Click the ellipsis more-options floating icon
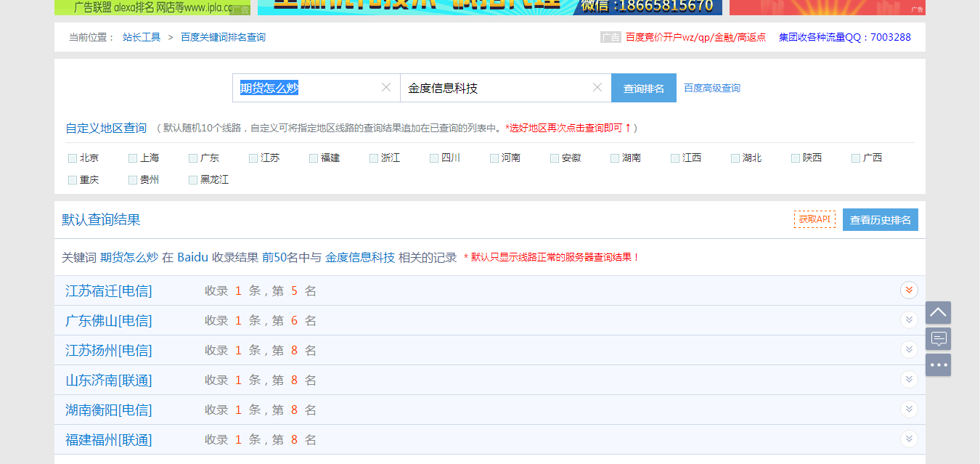The height and width of the screenshot is (464, 980). coord(938,365)
